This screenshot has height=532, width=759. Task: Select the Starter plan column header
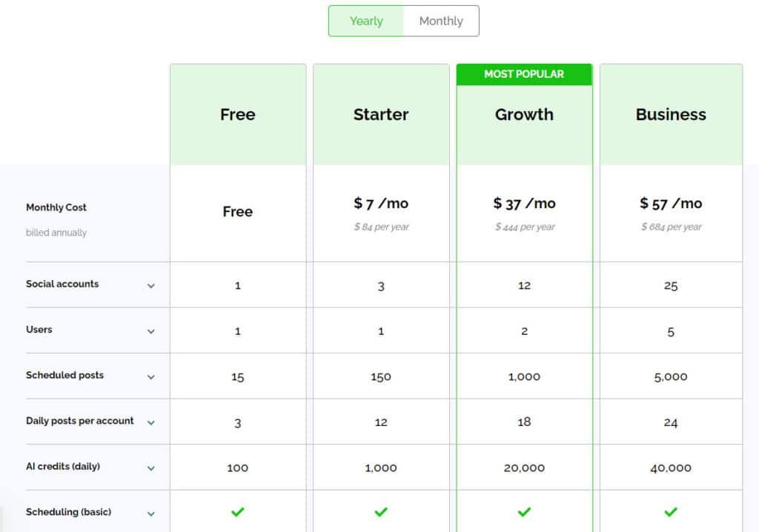coord(381,115)
